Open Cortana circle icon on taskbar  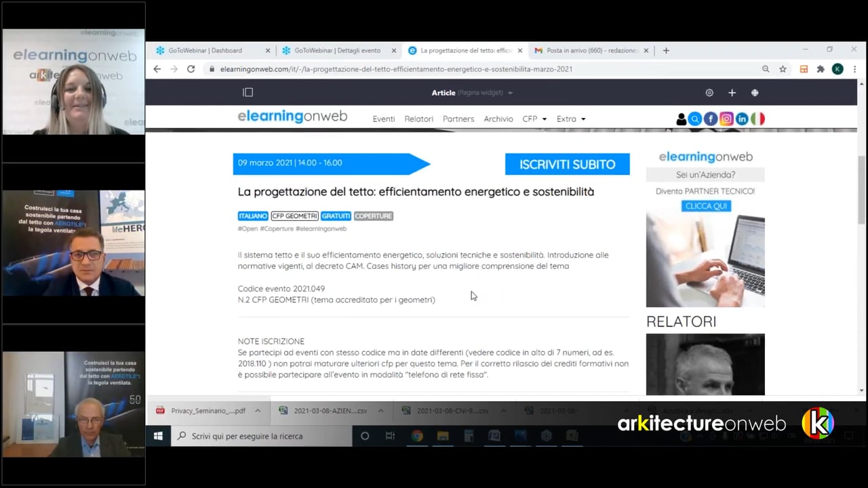365,436
